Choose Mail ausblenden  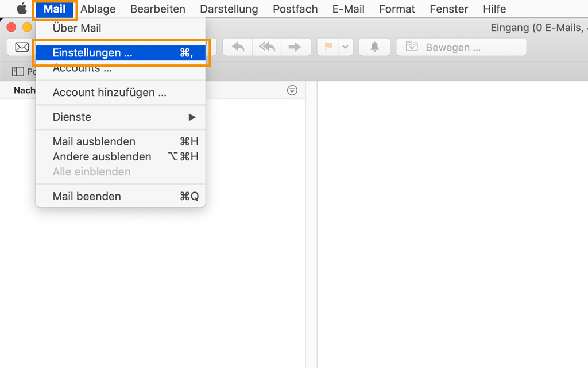(121, 141)
